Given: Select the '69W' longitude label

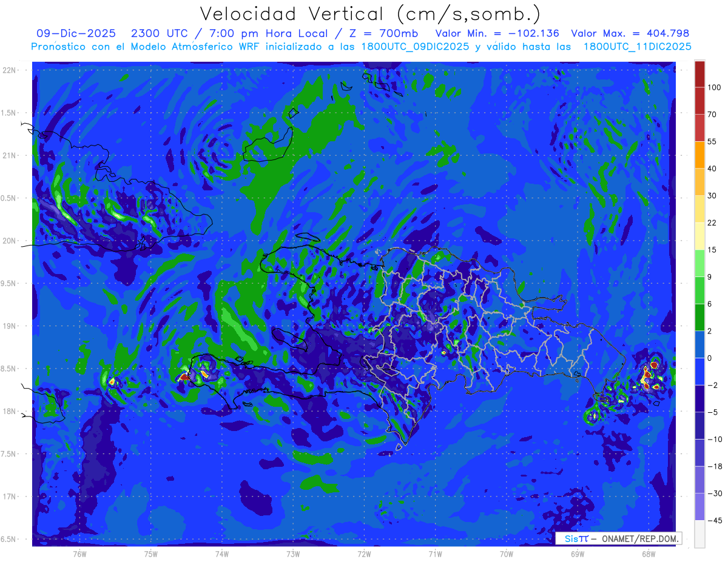Looking at the screenshot, I should (578, 554).
